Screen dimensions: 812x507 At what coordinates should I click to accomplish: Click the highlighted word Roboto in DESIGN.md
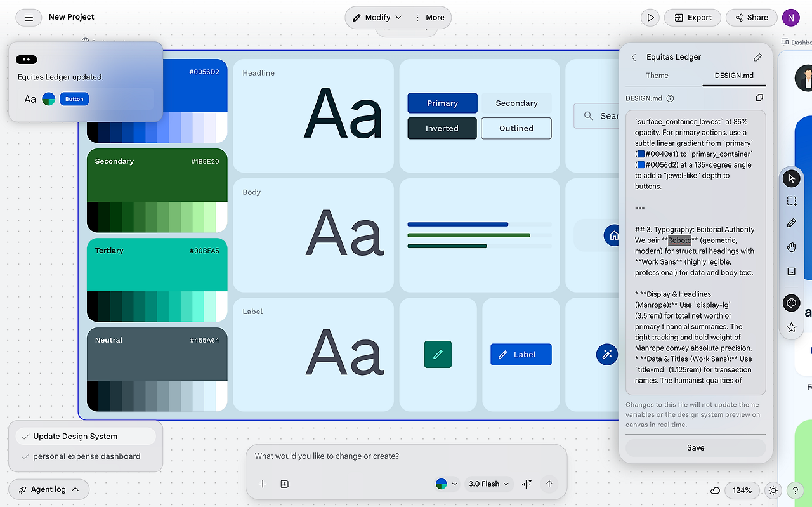680,240
